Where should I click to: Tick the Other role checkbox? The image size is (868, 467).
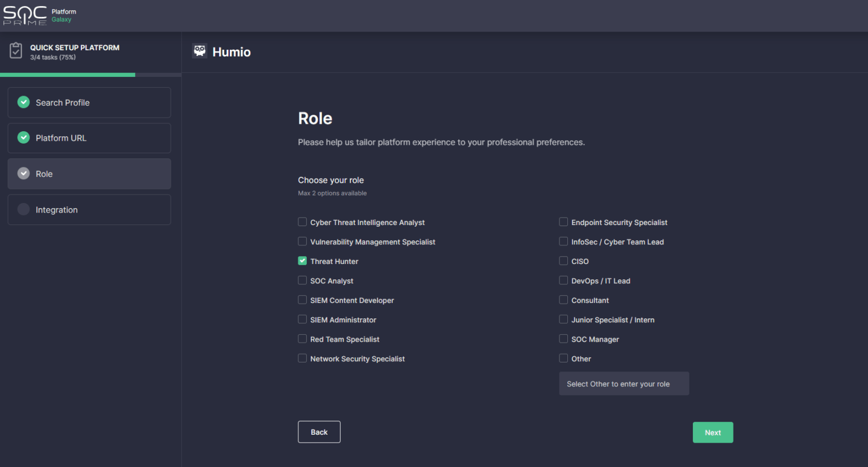[563, 358]
